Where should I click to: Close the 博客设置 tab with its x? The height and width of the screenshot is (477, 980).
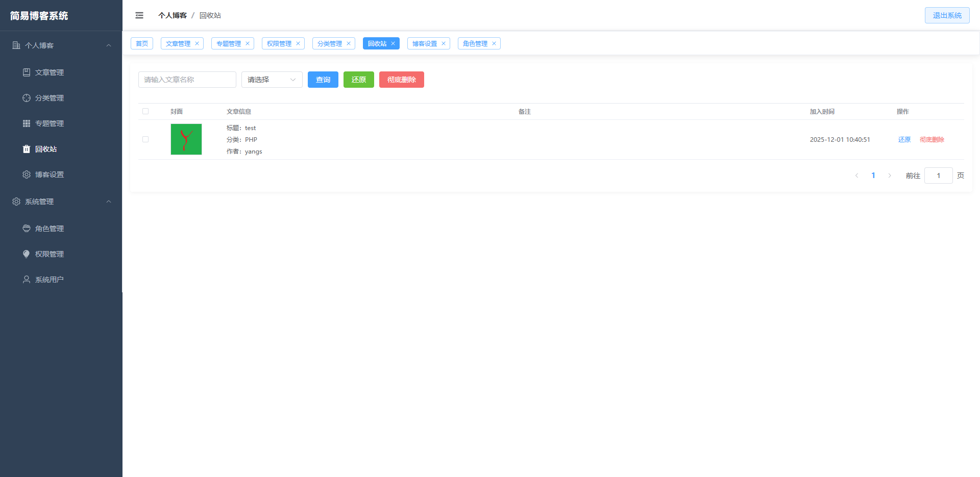[x=444, y=43]
